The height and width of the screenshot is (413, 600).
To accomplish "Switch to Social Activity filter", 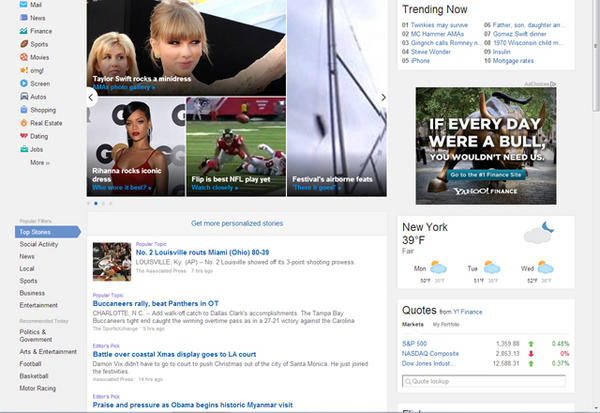I will (39, 244).
